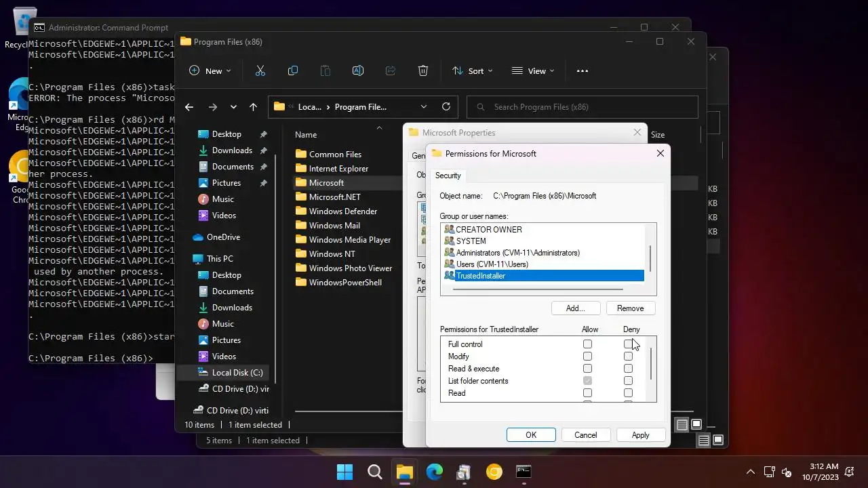Screen dimensions: 868x488
Task: Check Deny for Modify
Action: pyautogui.click(x=628, y=357)
